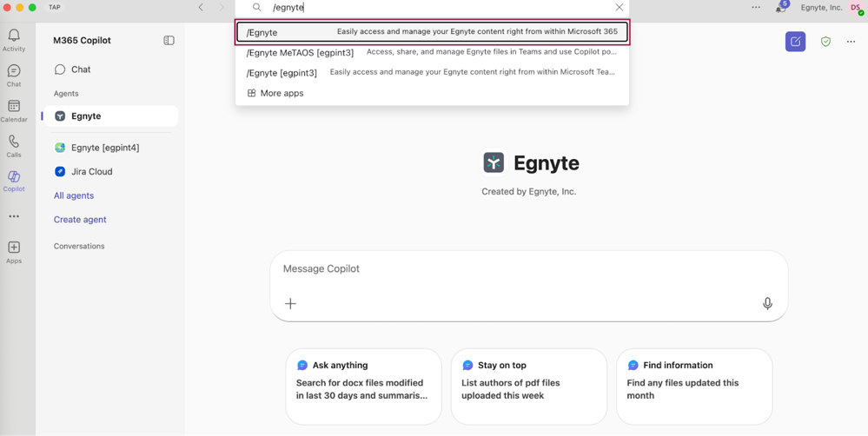The image size is (868, 436).
Task: Select /Egnyte [egpint3] suggestion
Action: tap(432, 72)
